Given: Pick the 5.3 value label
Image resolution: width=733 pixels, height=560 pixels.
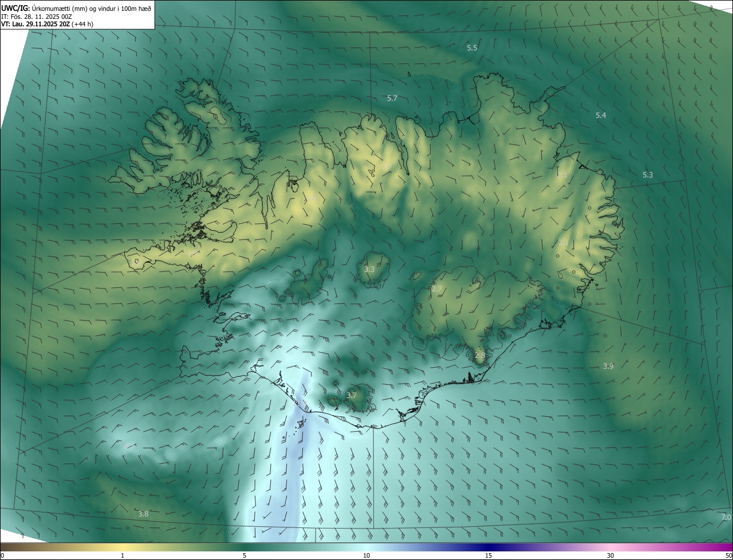Looking at the screenshot, I should 648,175.
